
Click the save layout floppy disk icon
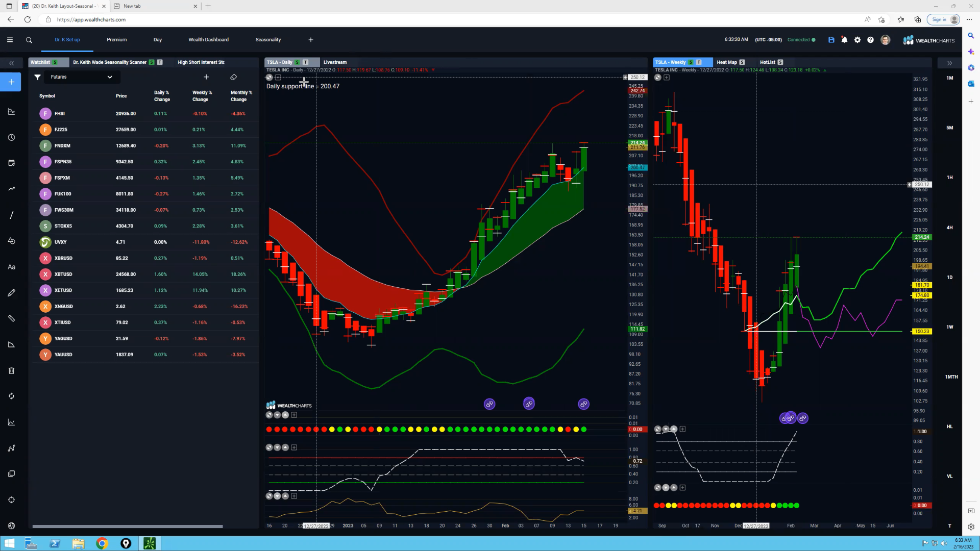click(x=831, y=40)
